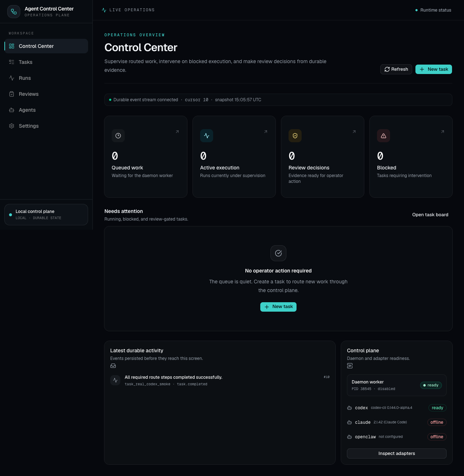Click the 'cursor 10' stream value

click(196, 100)
